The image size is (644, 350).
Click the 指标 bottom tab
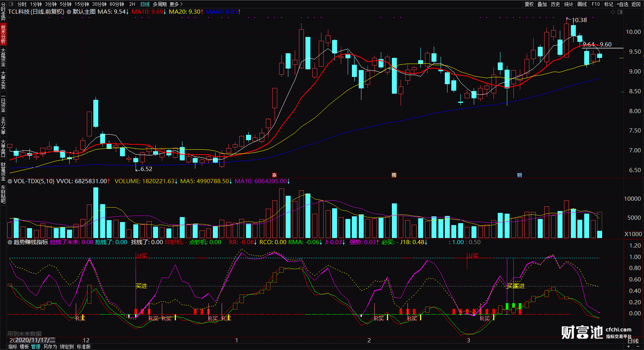click(13, 347)
